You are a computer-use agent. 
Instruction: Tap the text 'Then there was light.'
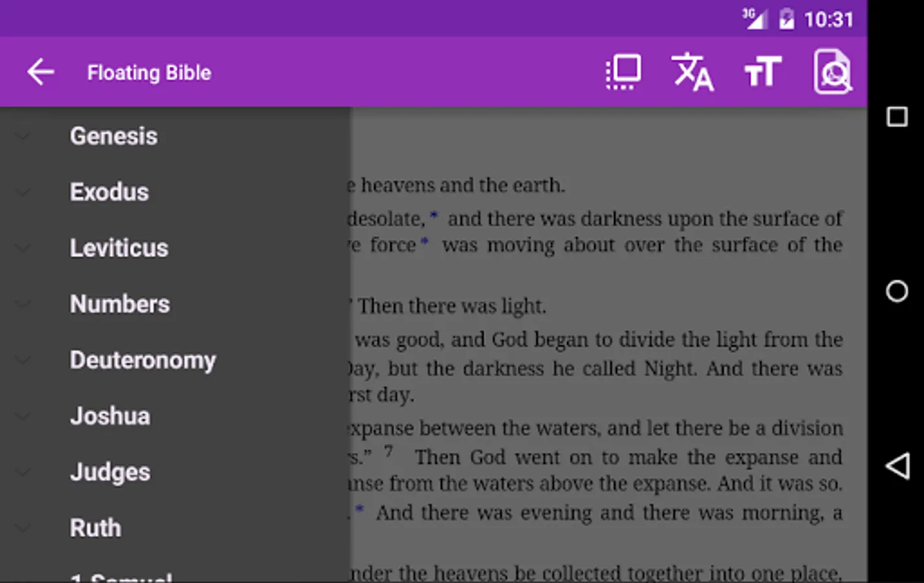(x=452, y=306)
